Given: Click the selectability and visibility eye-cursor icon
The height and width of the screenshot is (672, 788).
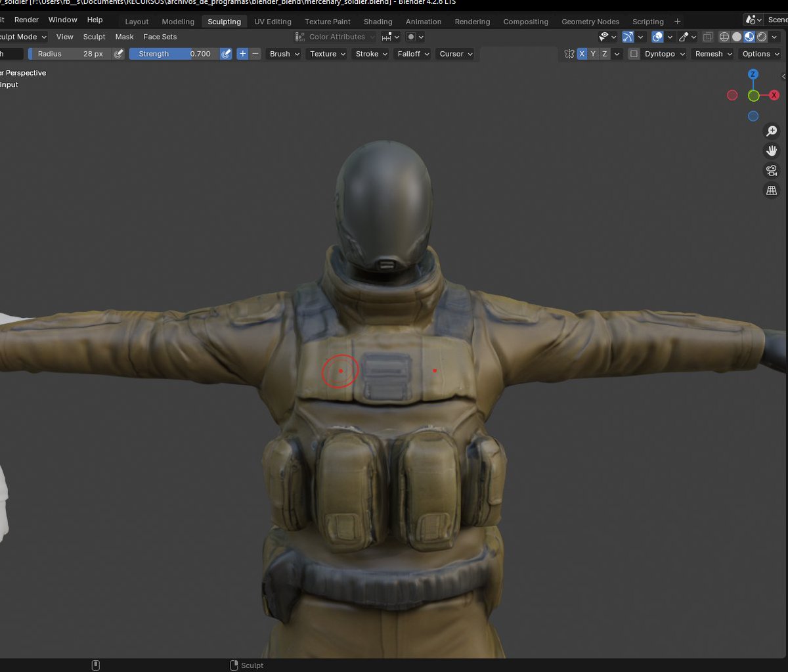Looking at the screenshot, I should tap(607, 37).
